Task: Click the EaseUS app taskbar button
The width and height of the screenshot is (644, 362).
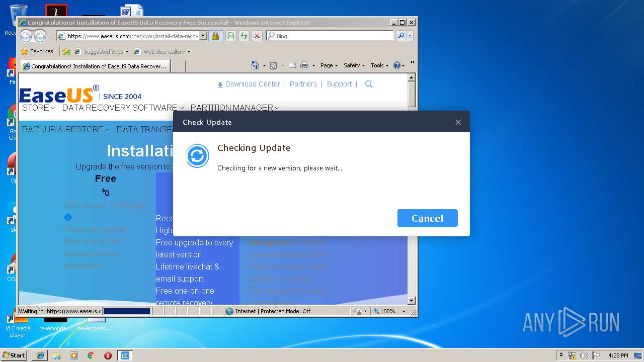Action: point(125,355)
